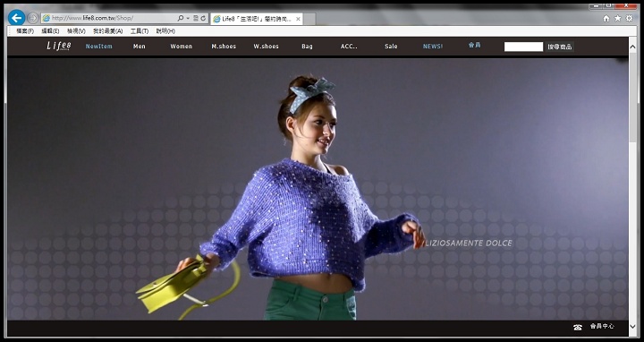Open the 會員 link in the navigation bar

(x=474, y=45)
